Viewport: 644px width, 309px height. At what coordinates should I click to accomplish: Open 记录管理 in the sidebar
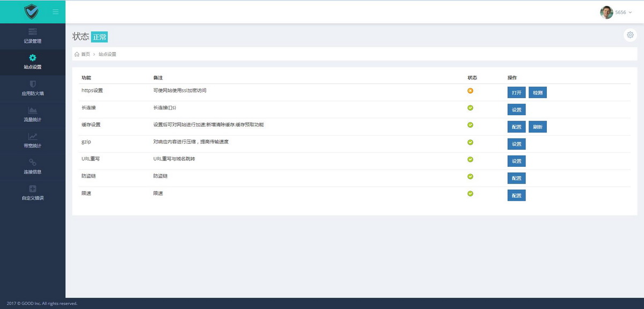33,36
